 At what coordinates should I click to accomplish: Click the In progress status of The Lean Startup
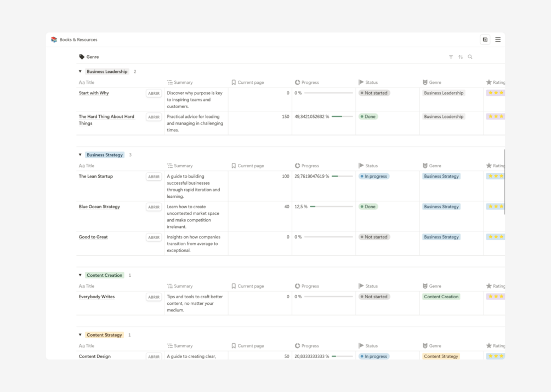pyautogui.click(x=374, y=177)
